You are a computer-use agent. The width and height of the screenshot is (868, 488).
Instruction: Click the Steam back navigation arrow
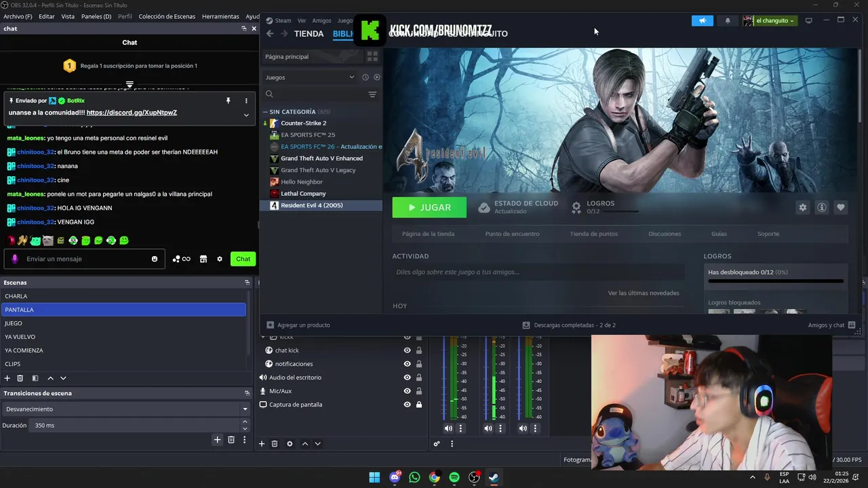pos(270,33)
